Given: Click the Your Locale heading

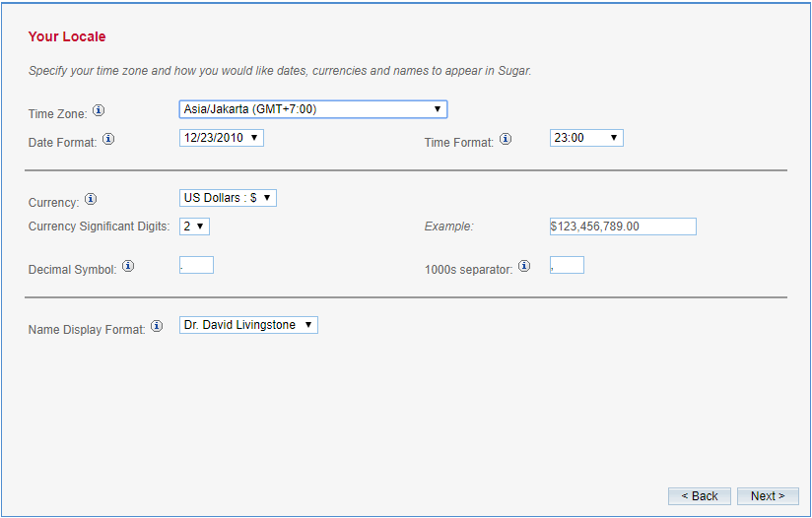Looking at the screenshot, I should click(x=67, y=36).
